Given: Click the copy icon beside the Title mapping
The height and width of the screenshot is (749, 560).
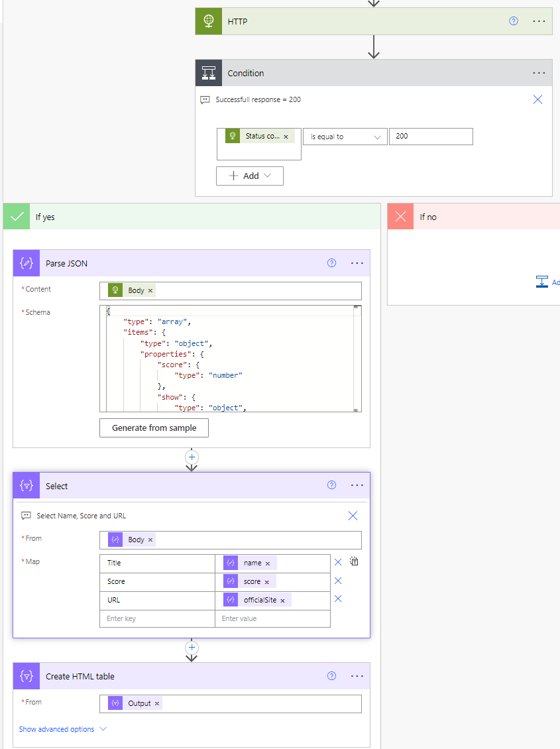Looking at the screenshot, I should coord(355,561).
